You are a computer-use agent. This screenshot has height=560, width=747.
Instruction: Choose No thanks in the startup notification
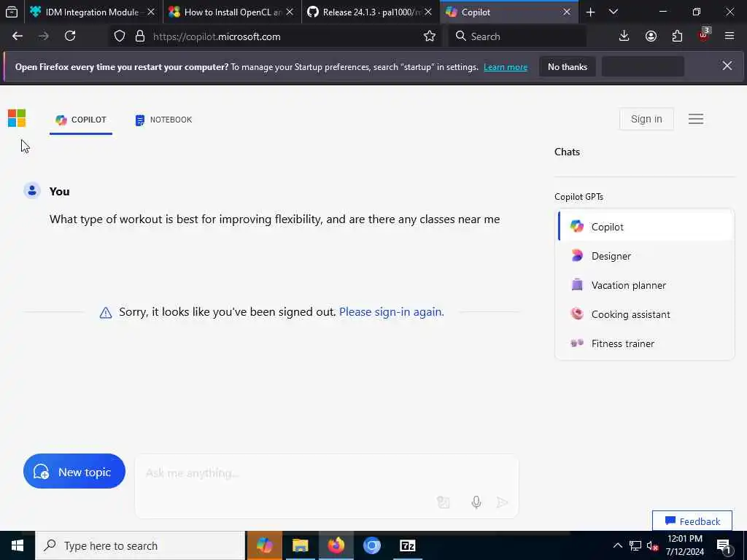[568, 67]
